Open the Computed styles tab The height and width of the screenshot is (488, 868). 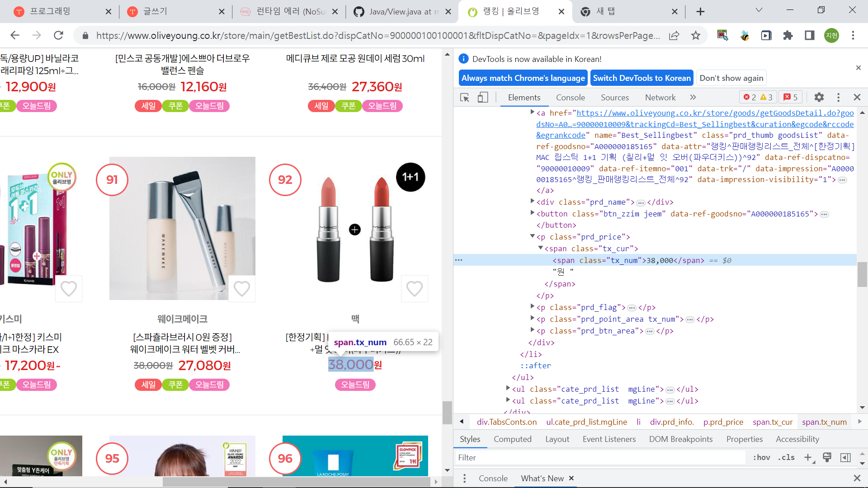(512, 439)
